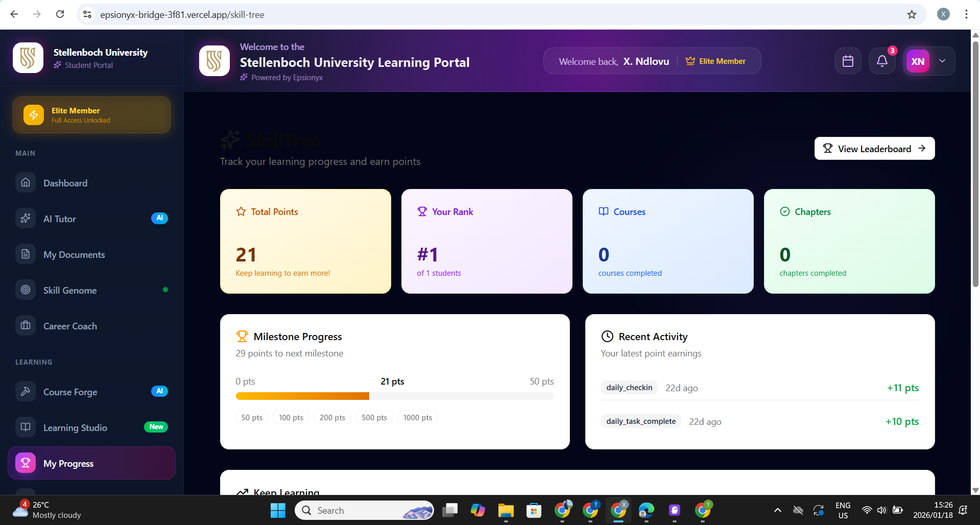Open the calendar icon in the portal header
980x525 pixels.
point(848,61)
